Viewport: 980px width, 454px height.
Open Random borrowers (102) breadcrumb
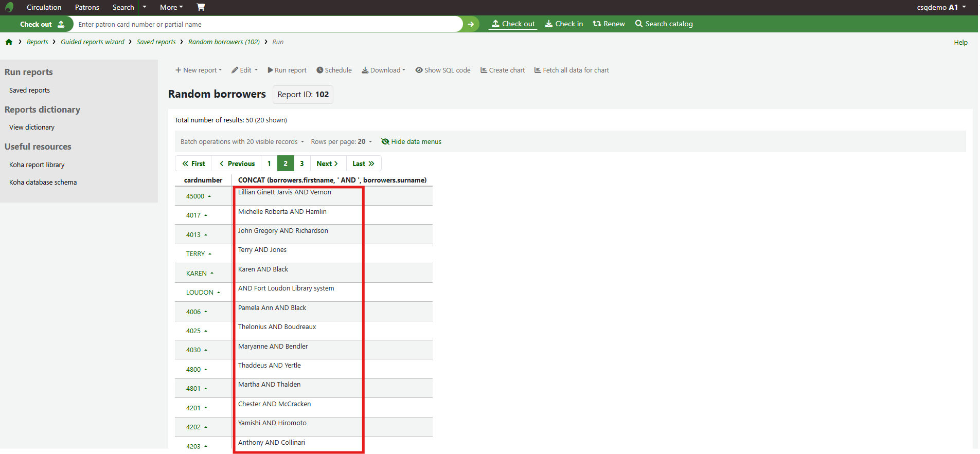[224, 42]
